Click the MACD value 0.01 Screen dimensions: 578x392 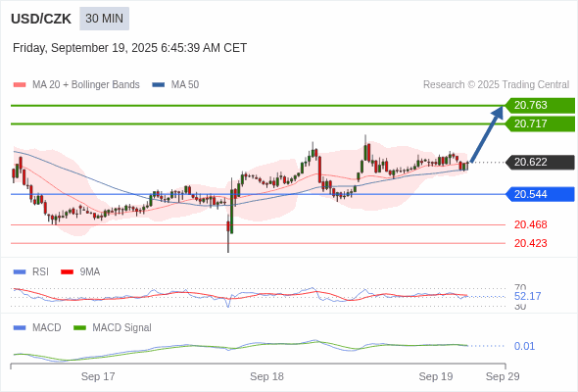pyautogui.click(x=524, y=346)
